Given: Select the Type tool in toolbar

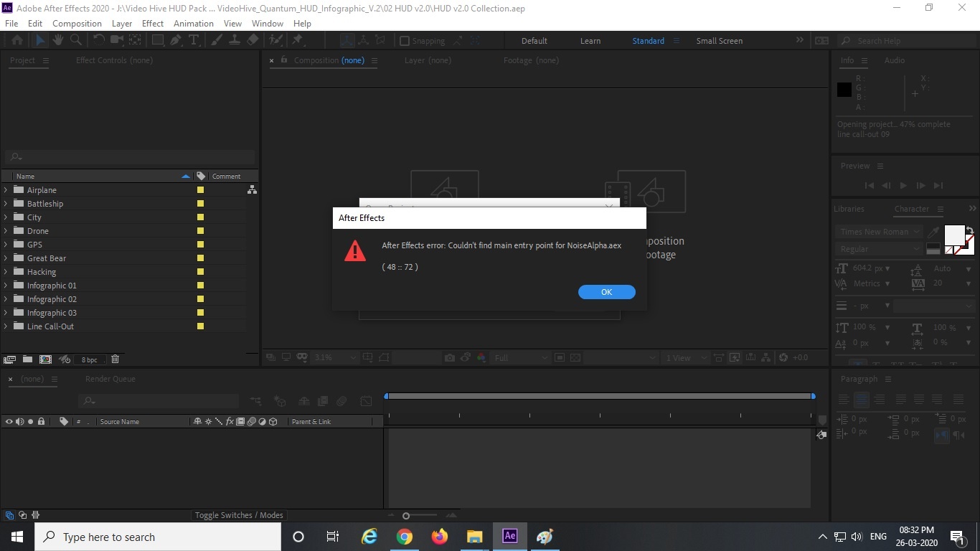Looking at the screenshot, I should pos(193,40).
